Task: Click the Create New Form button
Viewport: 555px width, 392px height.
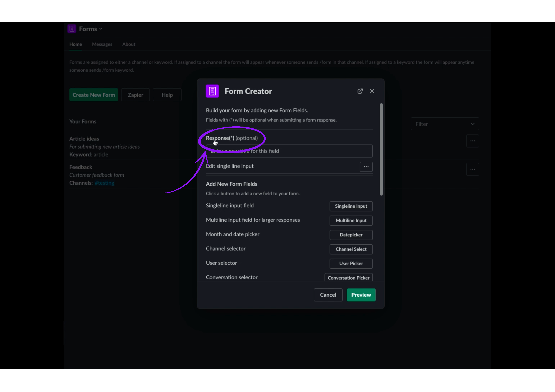Action: [94, 95]
